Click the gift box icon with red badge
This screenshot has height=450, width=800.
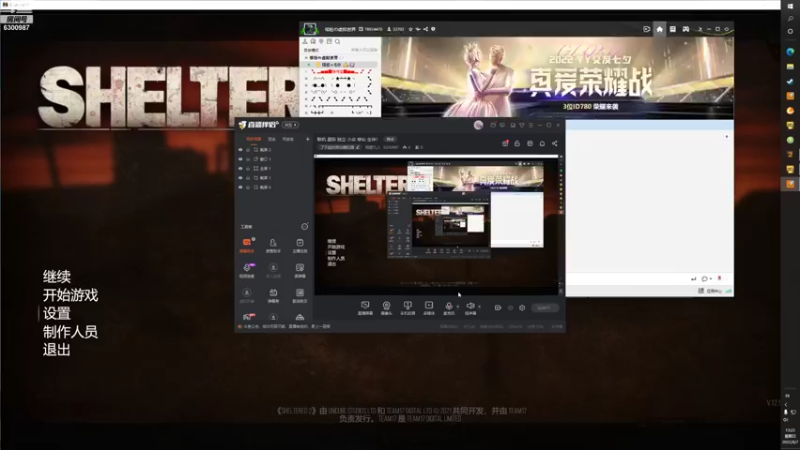[x=505, y=143]
